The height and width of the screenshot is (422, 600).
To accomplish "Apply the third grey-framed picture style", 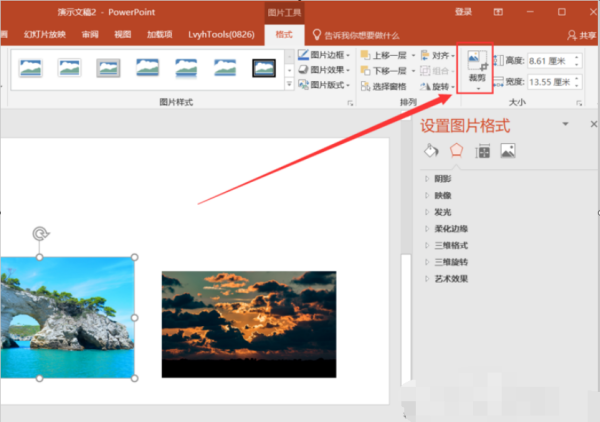I will coord(108,68).
